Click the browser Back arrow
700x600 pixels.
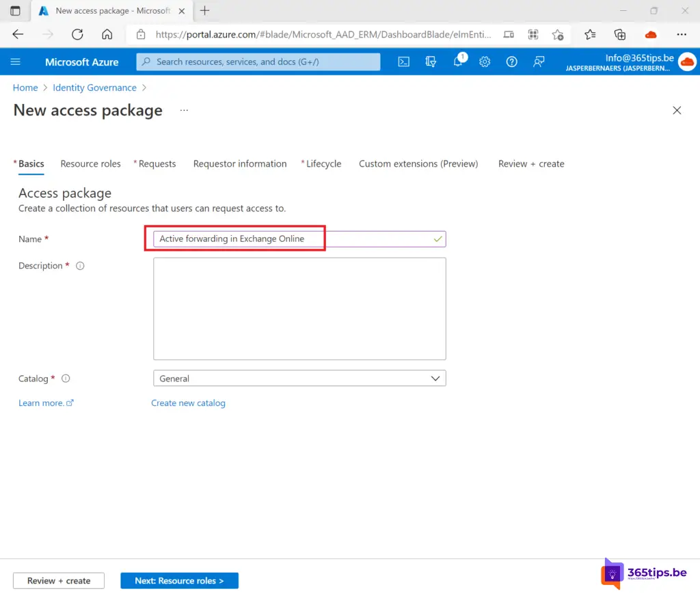(x=18, y=34)
